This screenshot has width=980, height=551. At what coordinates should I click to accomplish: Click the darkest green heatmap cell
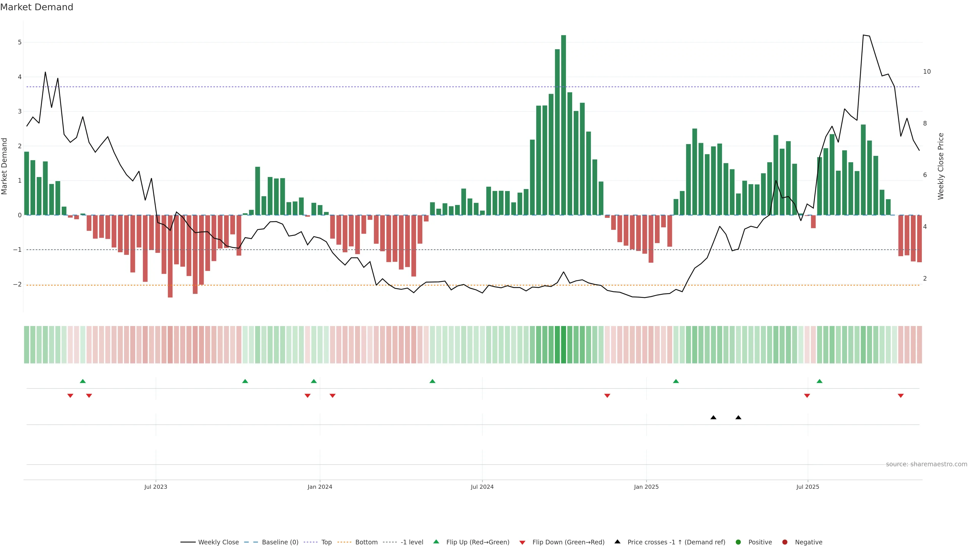tap(563, 345)
